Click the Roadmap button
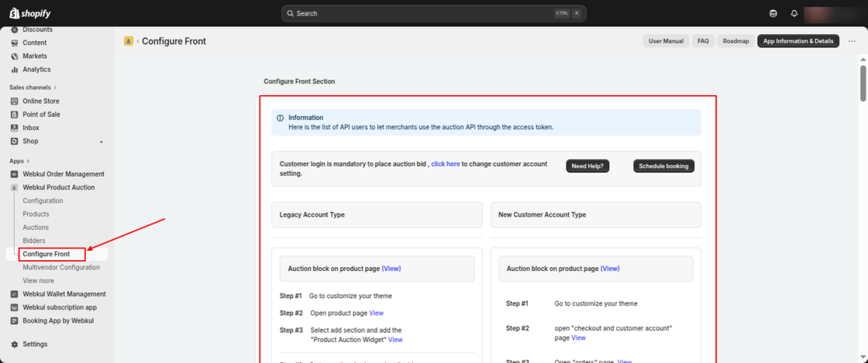The width and height of the screenshot is (868, 363). [x=735, y=41]
